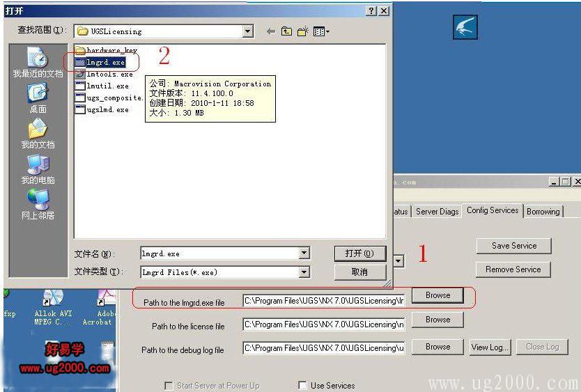This screenshot has width=581, height=392.
Task: Expand the 查找范围 UGSLicensing dropdown
Action: [x=248, y=31]
